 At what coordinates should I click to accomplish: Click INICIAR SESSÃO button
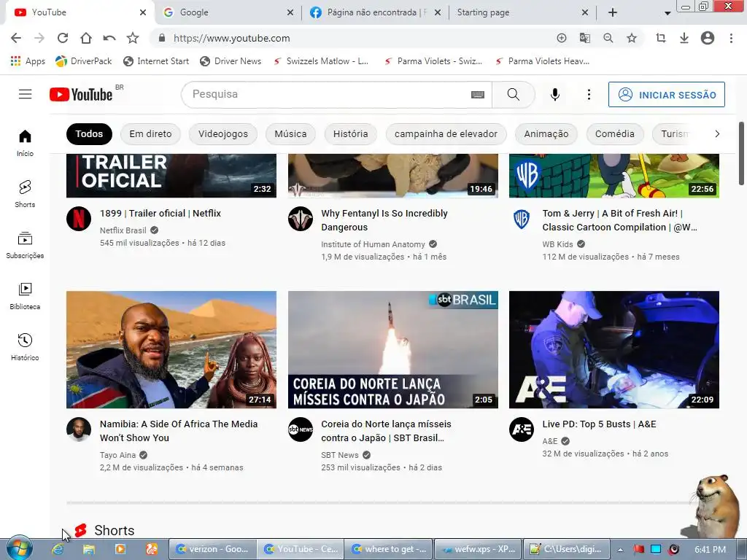(667, 95)
